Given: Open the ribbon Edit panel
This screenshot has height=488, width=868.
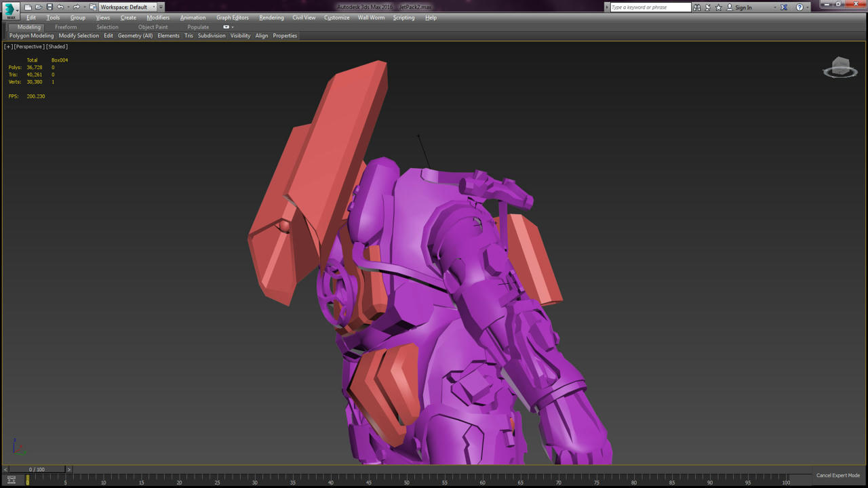Looking at the screenshot, I should point(108,36).
